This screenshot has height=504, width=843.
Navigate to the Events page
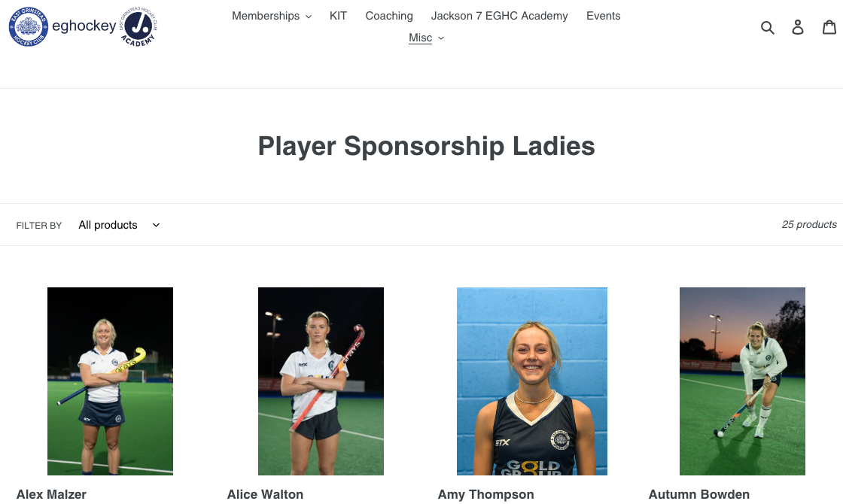(x=603, y=16)
